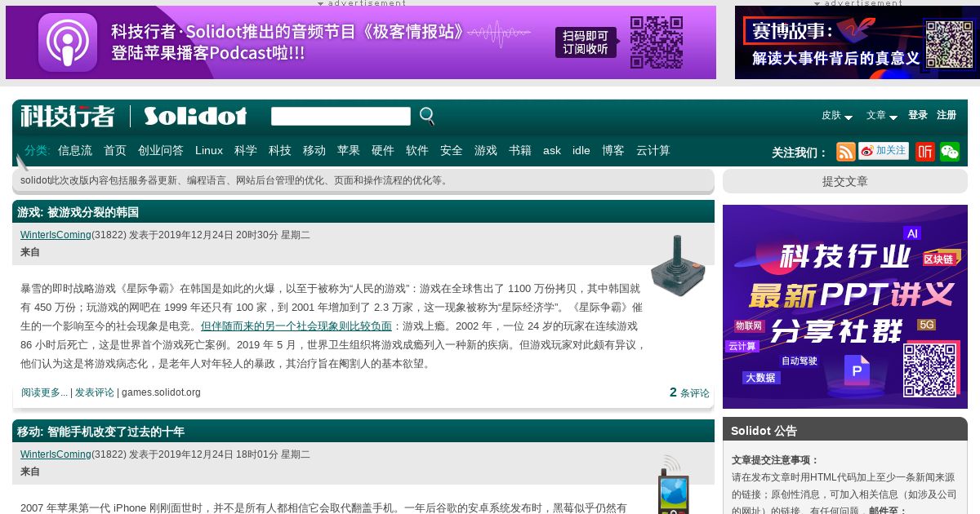Screen dimensions: 980x514
Task: Click the Solidot logo
Action: pyautogui.click(x=195, y=116)
